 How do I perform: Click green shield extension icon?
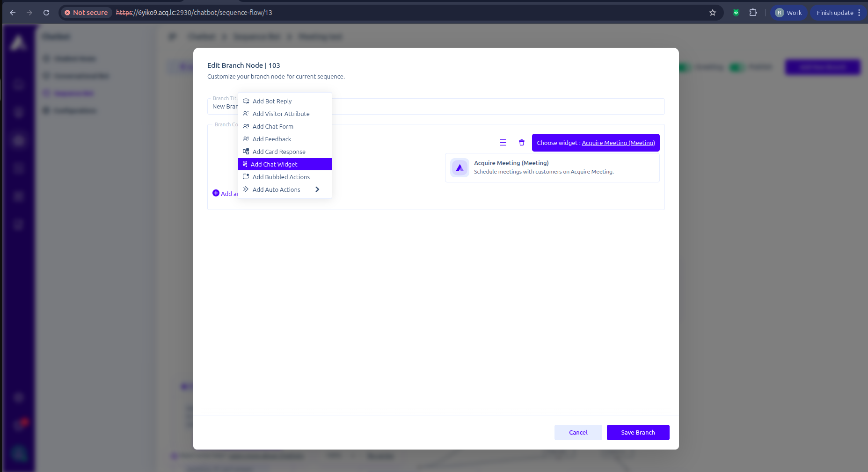tap(736, 13)
